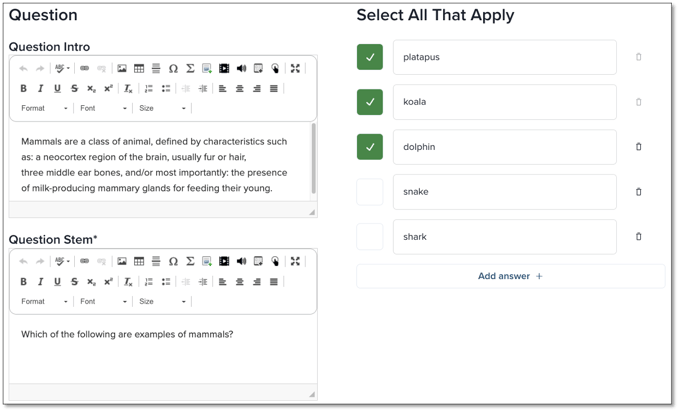Viewport: 679px width, 411px height.
Task: Open the spell check dropdown in the Question Stem toolbar
Action: (x=62, y=261)
